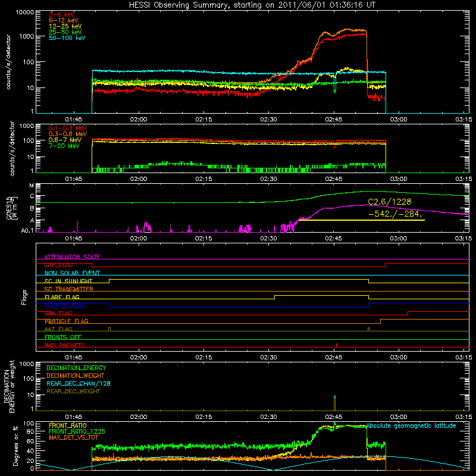476x476 pixels.
Task: Click 'Absolute geomagnetic latitude' label
Action: (411, 426)
